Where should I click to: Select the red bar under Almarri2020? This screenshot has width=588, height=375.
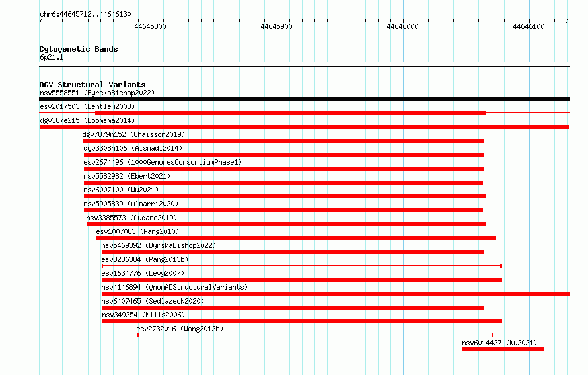(283, 210)
